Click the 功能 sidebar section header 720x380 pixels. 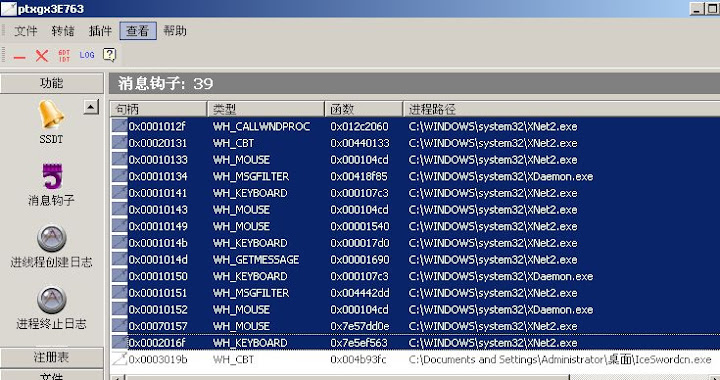(x=52, y=83)
